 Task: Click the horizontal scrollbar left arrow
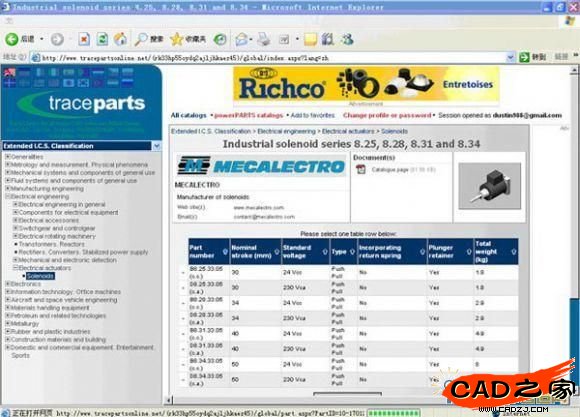pyautogui.click(x=168, y=400)
